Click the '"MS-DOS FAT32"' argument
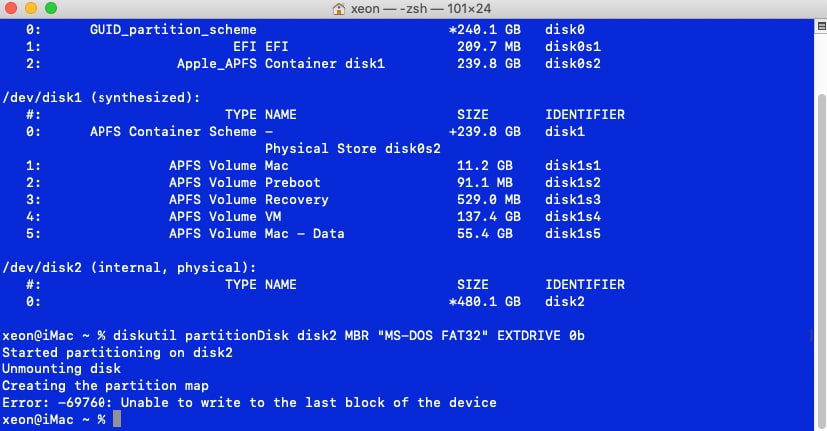 point(433,336)
